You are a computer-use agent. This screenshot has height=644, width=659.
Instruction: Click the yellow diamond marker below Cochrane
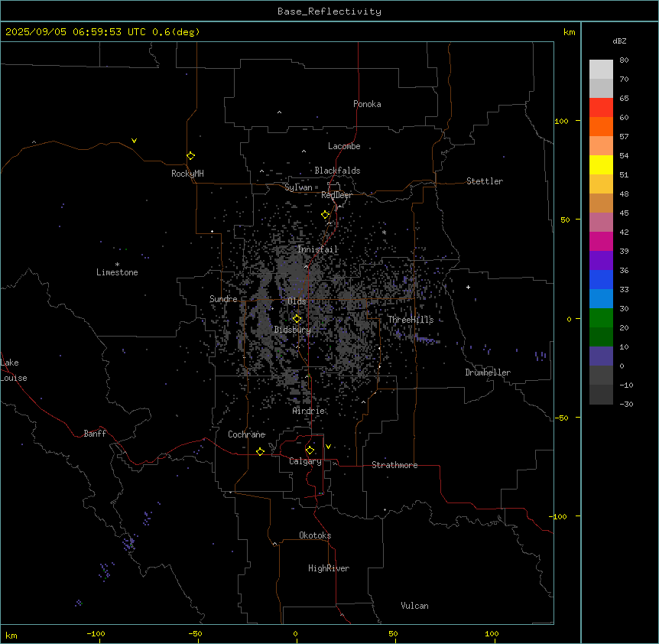(261, 452)
